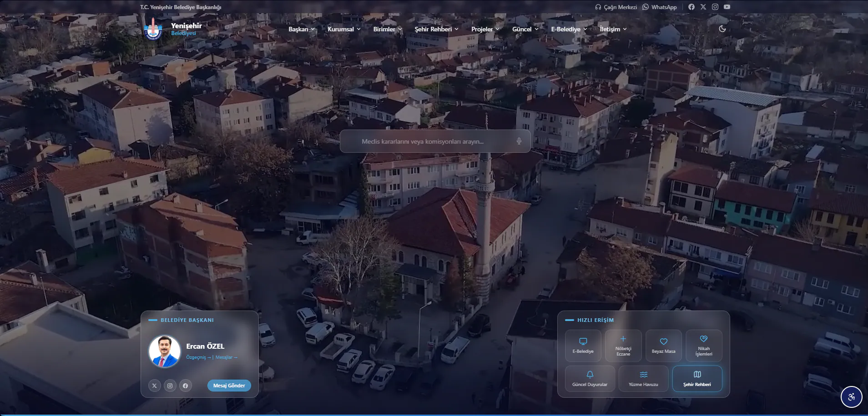
Task: Click Ercan ÖZEL's portrait photo
Action: click(165, 351)
